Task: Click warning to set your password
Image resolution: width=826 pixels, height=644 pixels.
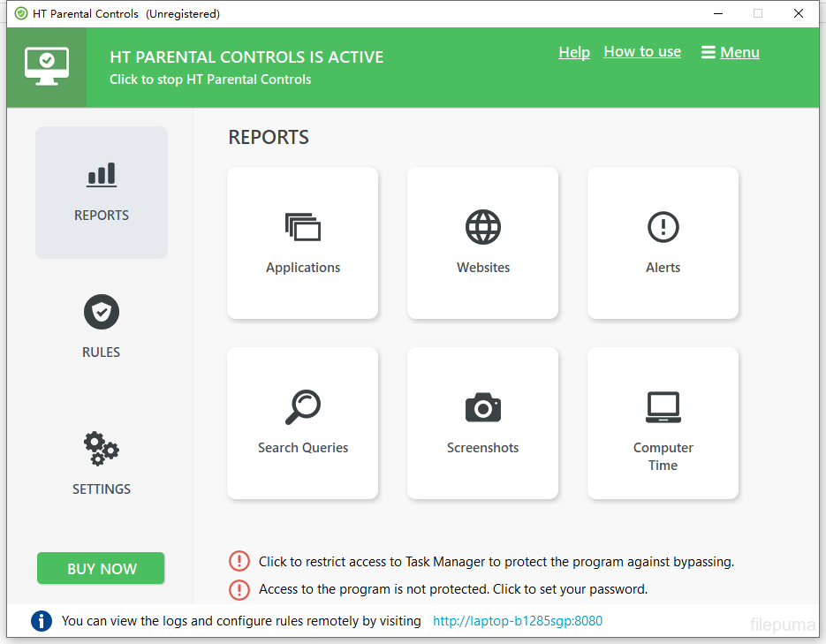Action: [452, 589]
